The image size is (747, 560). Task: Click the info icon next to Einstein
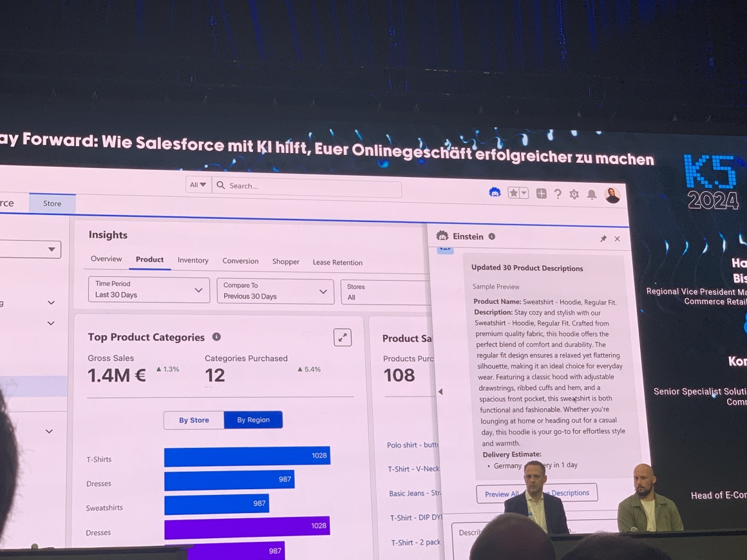pos(491,236)
